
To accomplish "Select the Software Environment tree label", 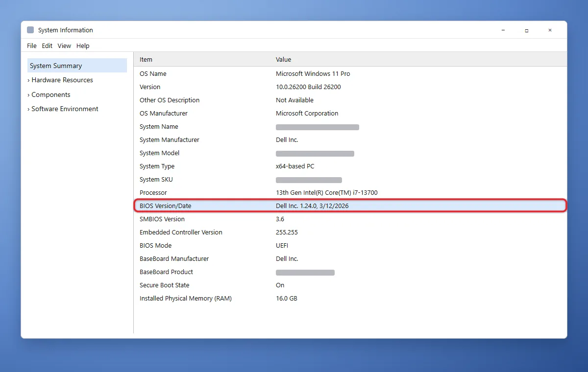I will click(x=65, y=109).
